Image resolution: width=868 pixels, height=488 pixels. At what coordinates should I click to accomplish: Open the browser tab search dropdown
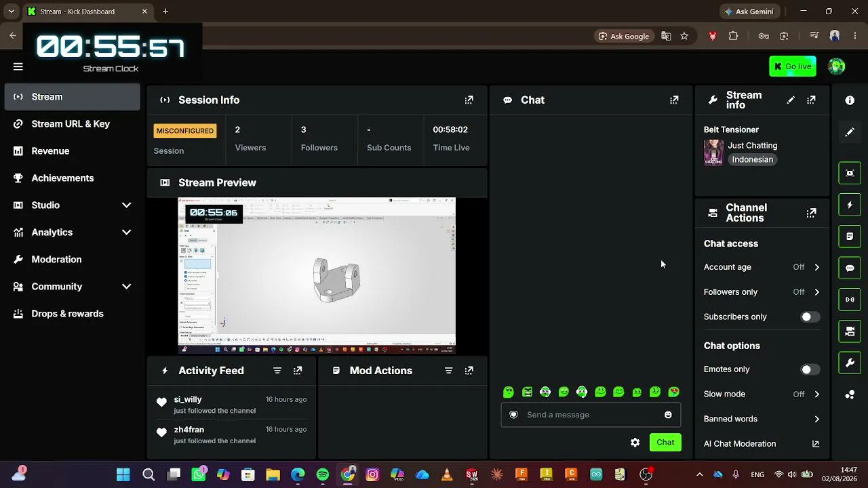pos(11,12)
